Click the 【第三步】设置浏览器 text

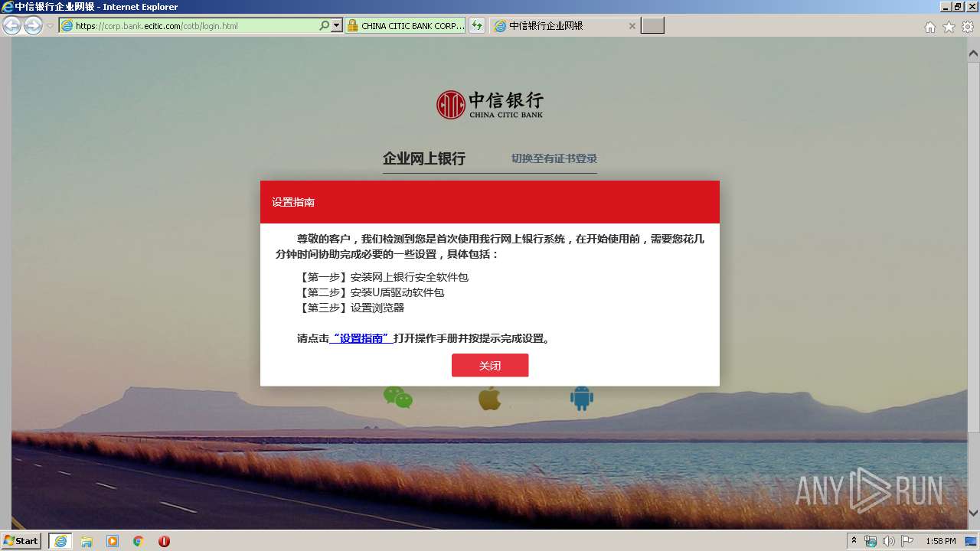(351, 308)
